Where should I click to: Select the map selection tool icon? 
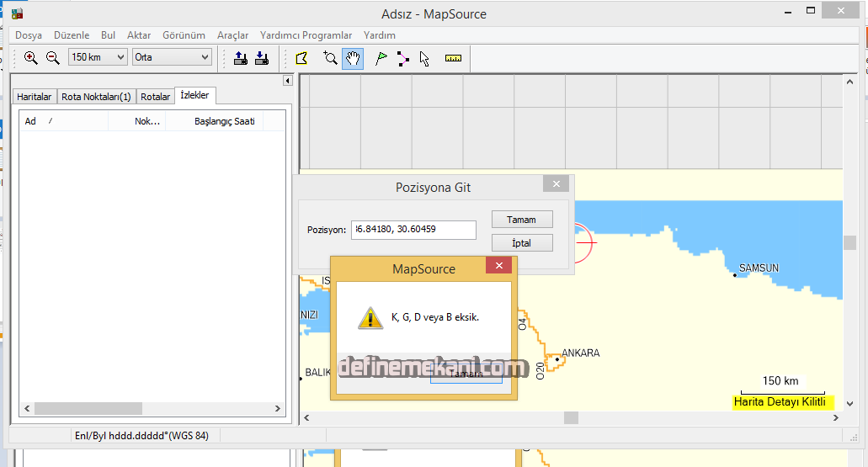(301, 58)
